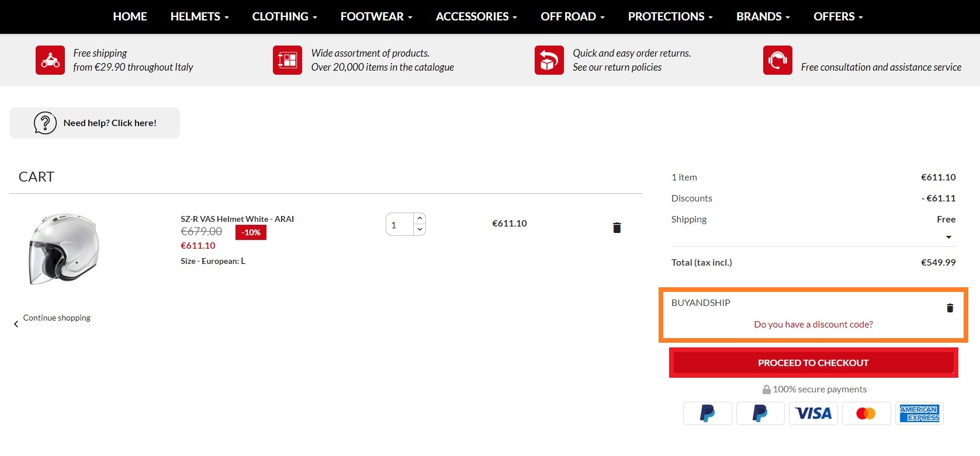Click 'Do you have a discount code?' link
Image resolution: width=980 pixels, height=456 pixels.
pyautogui.click(x=813, y=325)
